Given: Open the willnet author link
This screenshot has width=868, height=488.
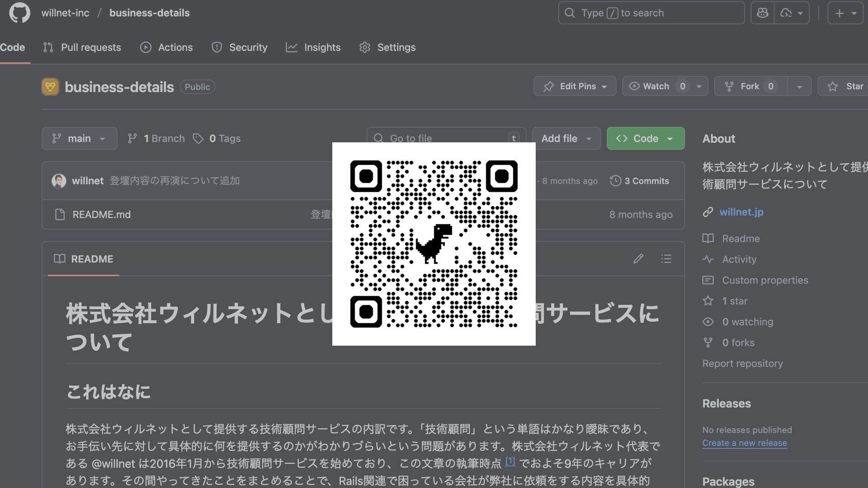Looking at the screenshot, I should coord(88,181).
